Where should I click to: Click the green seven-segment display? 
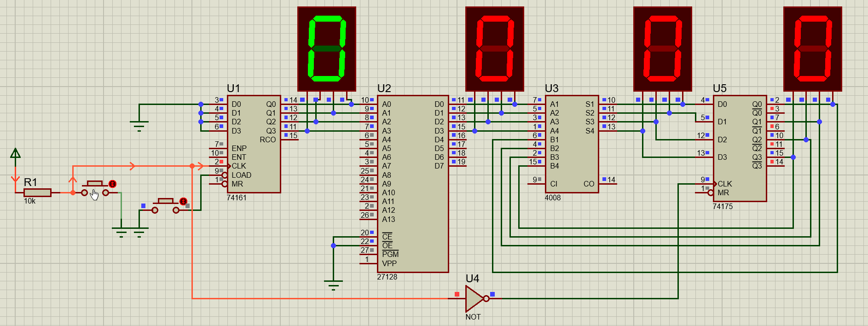[x=327, y=48]
